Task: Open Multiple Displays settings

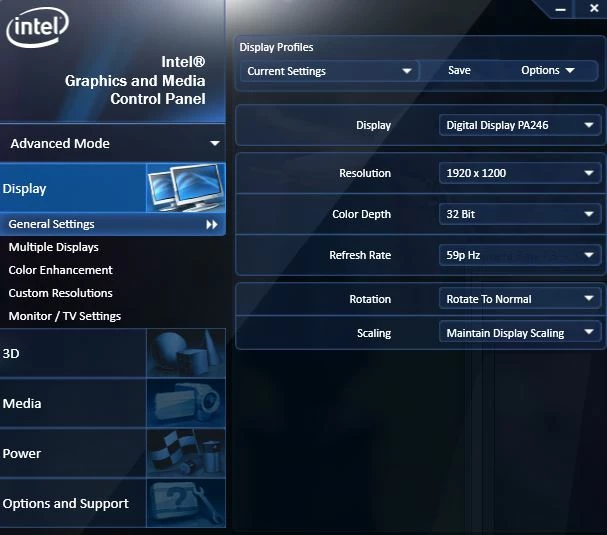Action: [x=53, y=247]
